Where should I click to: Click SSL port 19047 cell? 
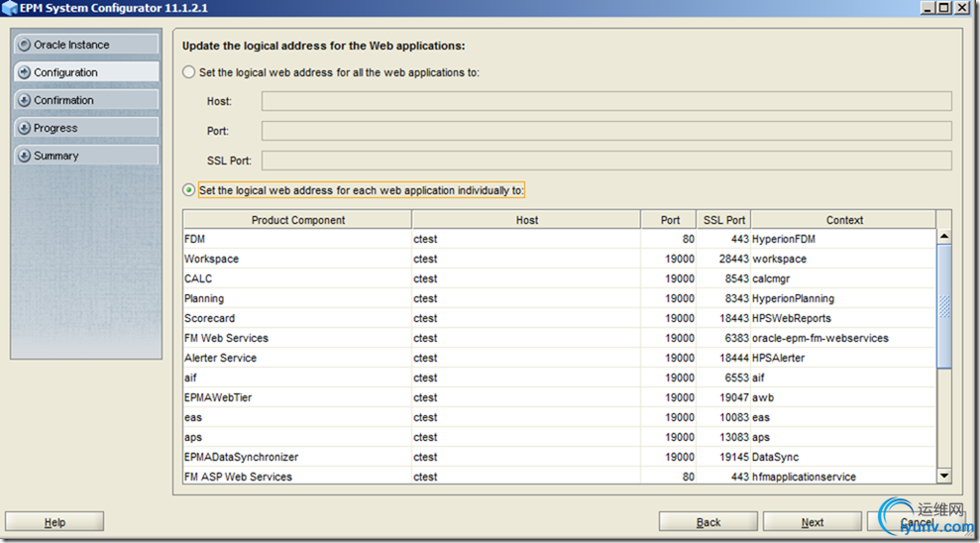[723, 397]
